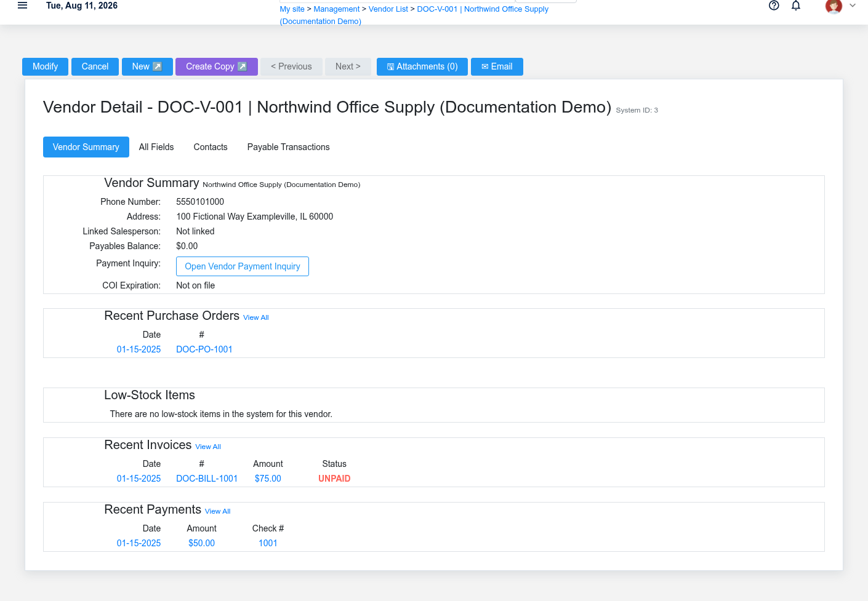
Task: Click the Tue, Aug 11, 2026 date
Action: click(82, 6)
